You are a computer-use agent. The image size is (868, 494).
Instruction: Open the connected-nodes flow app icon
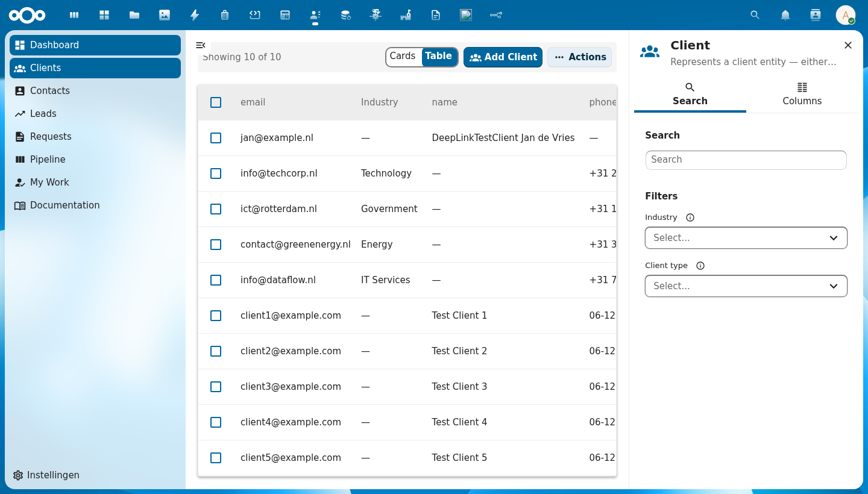click(496, 15)
